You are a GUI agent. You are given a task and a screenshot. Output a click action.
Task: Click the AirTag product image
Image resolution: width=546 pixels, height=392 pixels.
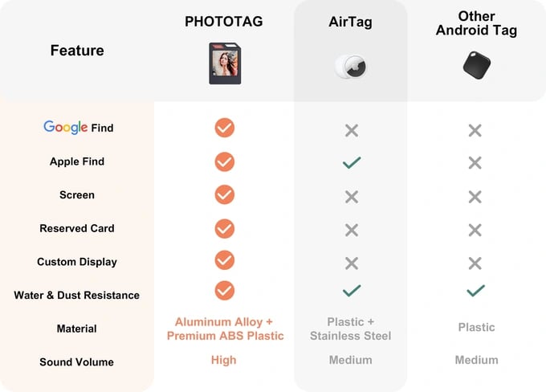[x=351, y=66]
